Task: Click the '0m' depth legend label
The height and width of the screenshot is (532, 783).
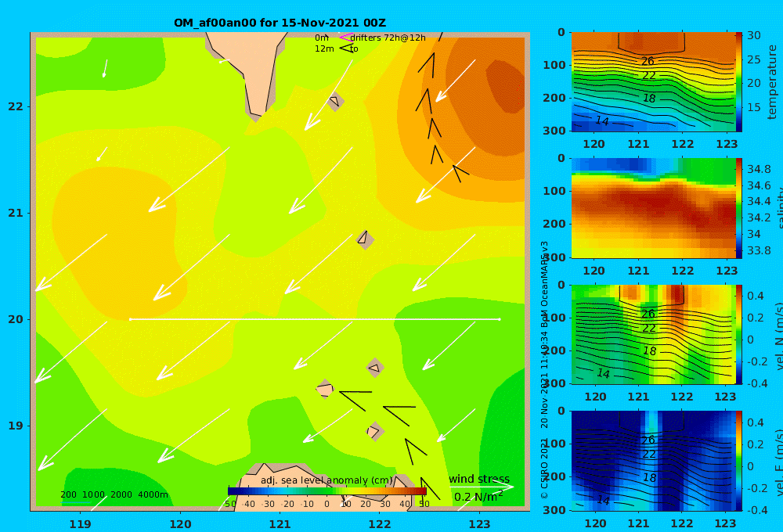Action: pyautogui.click(x=322, y=38)
